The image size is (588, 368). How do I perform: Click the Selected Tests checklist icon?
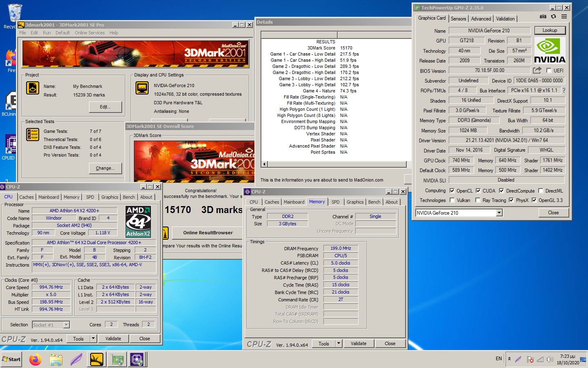click(33, 134)
